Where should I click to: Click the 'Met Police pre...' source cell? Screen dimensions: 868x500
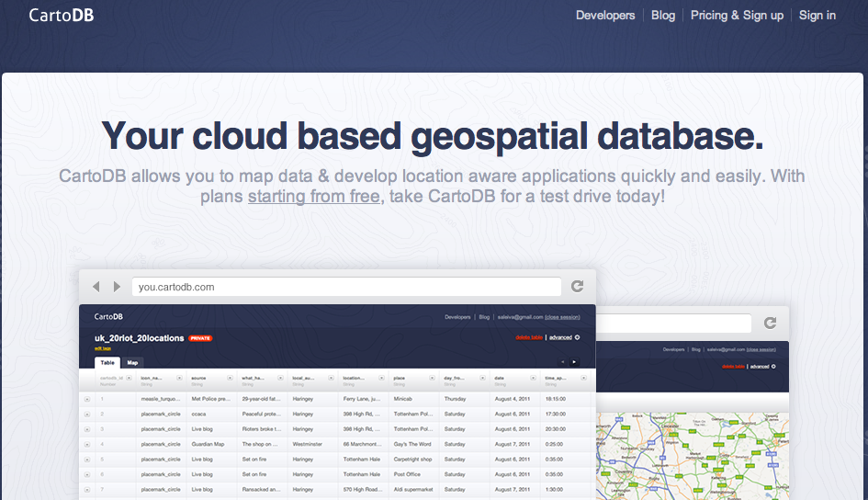coord(211,399)
